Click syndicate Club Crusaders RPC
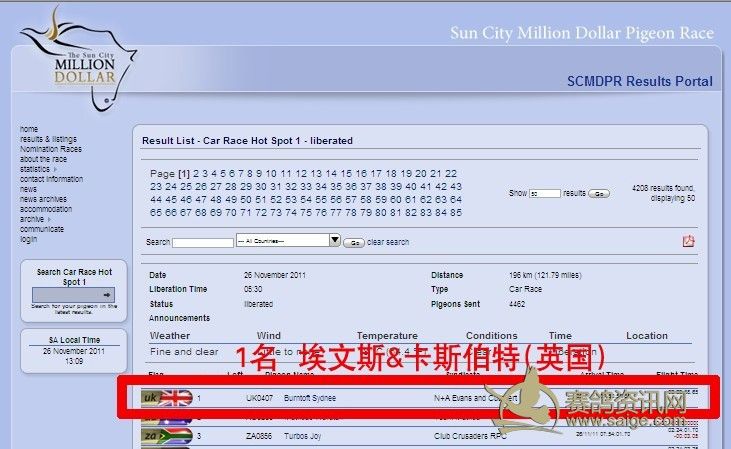The image size is (731, 449). (470, 436)
